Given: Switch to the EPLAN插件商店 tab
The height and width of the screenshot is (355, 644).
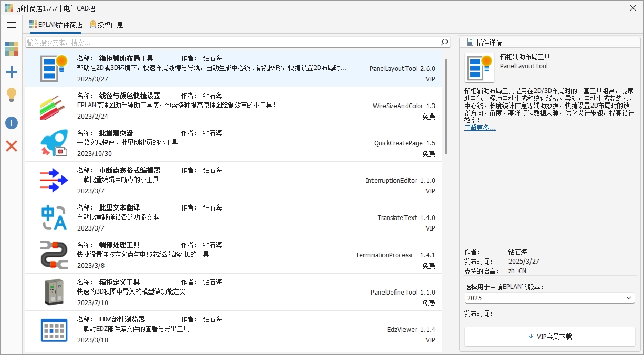Looking at the screenshot, I should (x=56, y=25).
